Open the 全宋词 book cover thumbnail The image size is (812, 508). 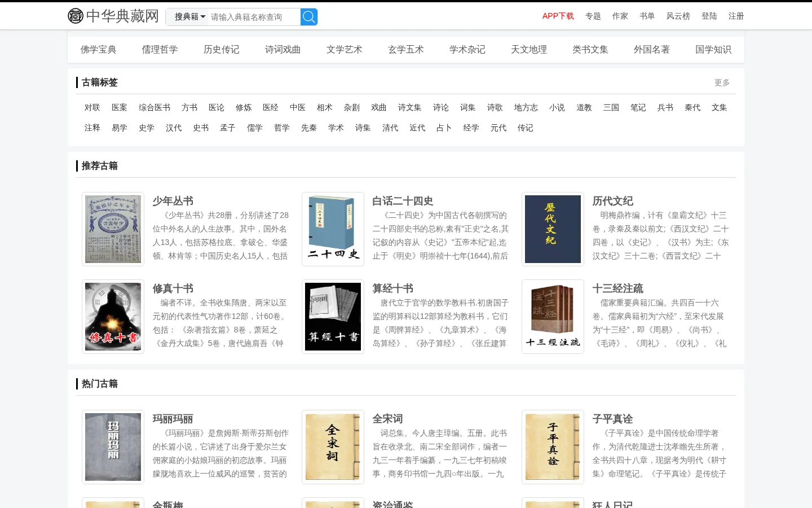tap(333, 447)
